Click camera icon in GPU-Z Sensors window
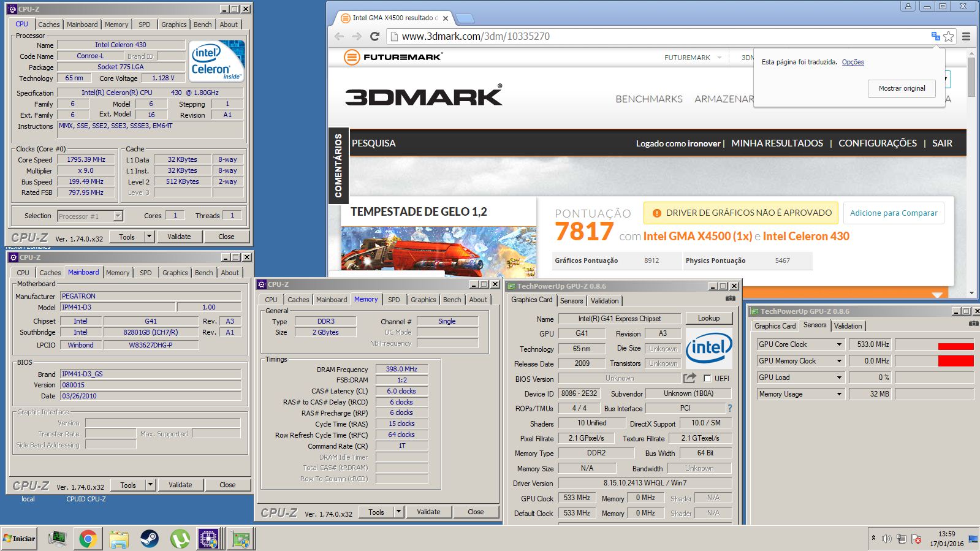 pyautogui.click(x=974, y=323)
